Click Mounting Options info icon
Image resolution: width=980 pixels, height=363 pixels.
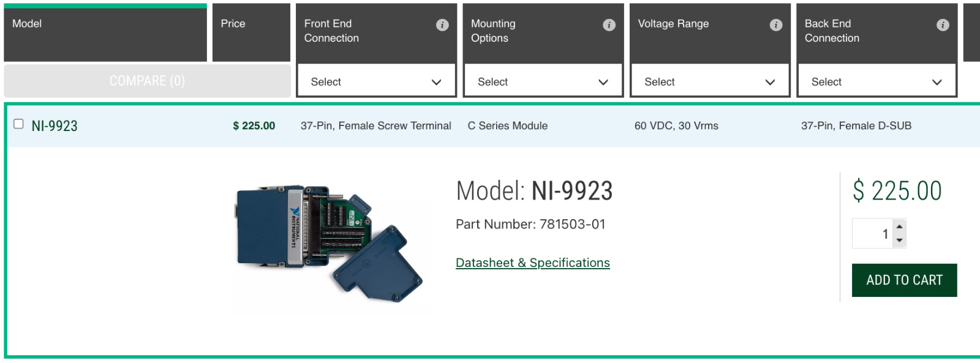click(609, 25)
